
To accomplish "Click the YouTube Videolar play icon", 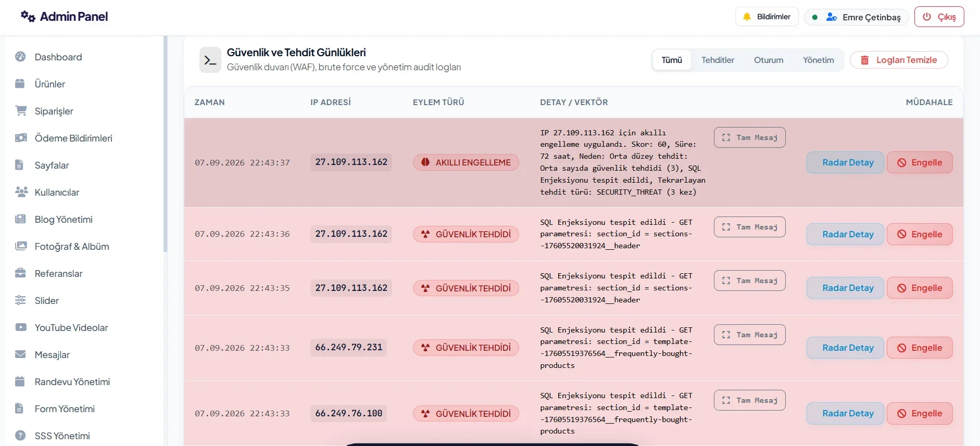I will click(x=21, y=327).
